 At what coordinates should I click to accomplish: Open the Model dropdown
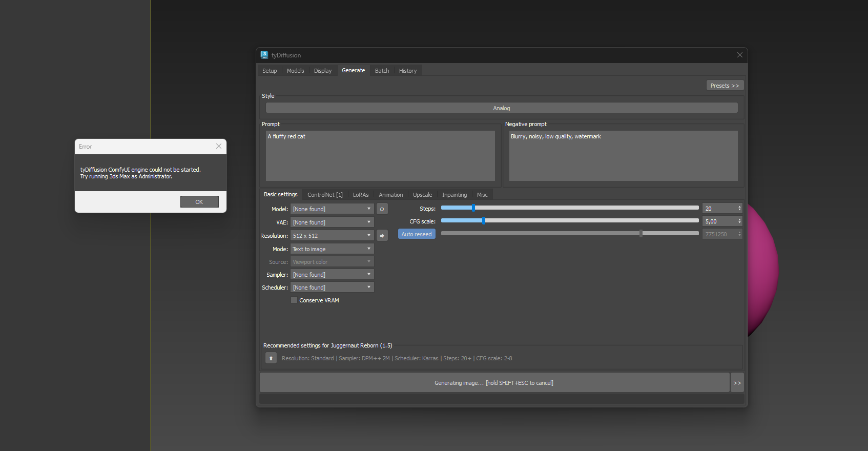click(x=332, y=209)
